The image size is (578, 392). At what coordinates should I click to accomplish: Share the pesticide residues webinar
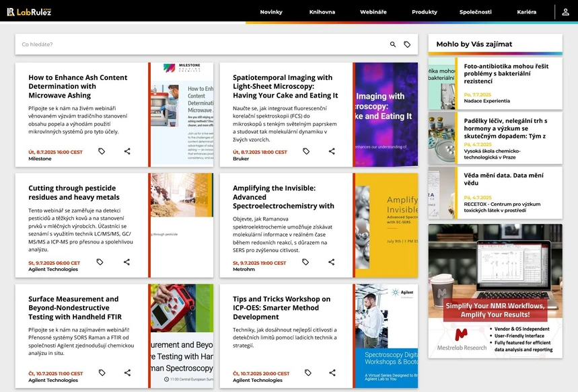[127, 262]
